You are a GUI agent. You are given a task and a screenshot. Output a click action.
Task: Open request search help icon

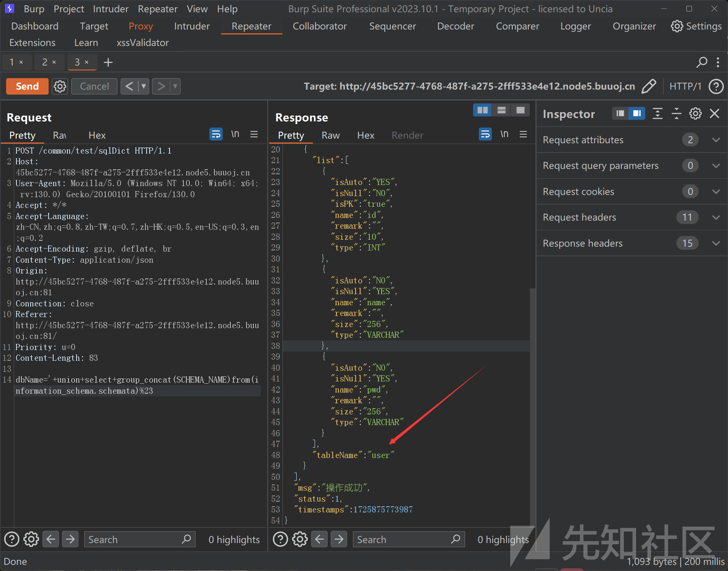pos(12,539)
